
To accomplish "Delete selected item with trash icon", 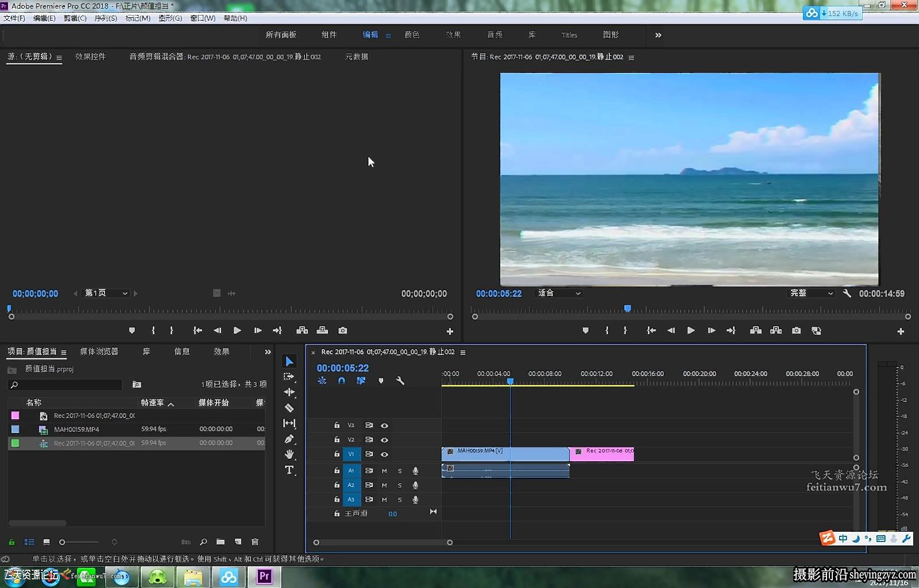I will point(255,541).
